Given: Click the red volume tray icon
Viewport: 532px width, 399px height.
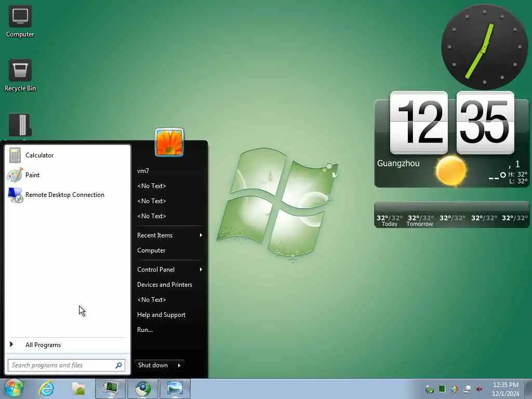Looking at the screenshot, I should click(x=479, y=389).
